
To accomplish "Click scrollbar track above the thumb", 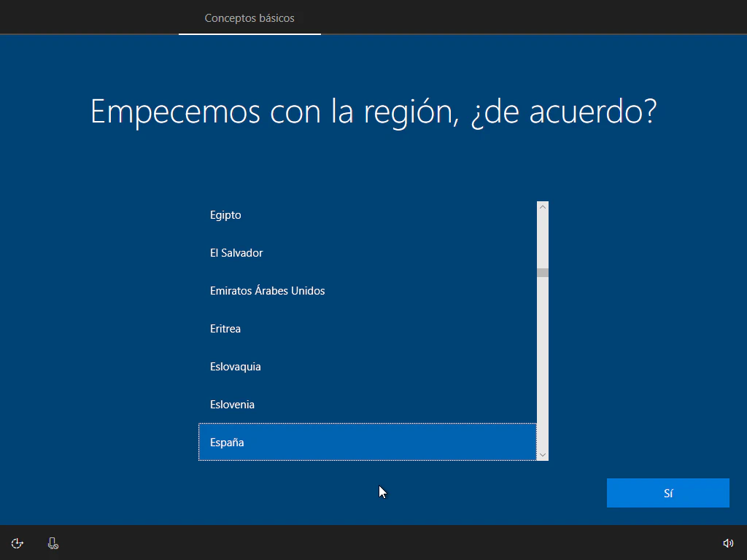I will [x=542, y=241].
